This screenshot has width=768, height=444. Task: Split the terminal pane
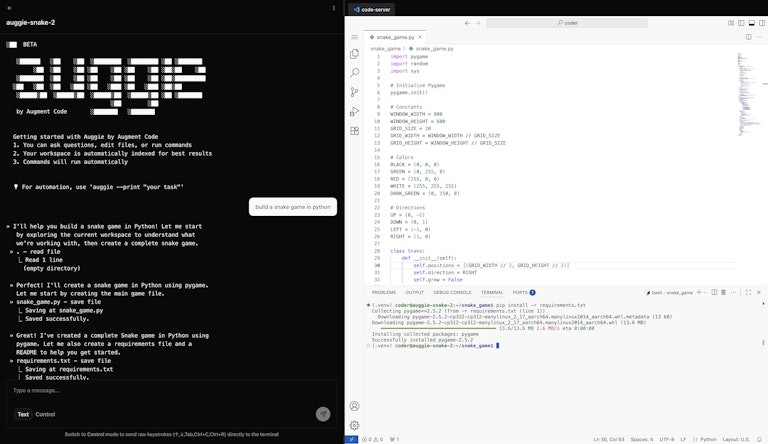[714, 293]
